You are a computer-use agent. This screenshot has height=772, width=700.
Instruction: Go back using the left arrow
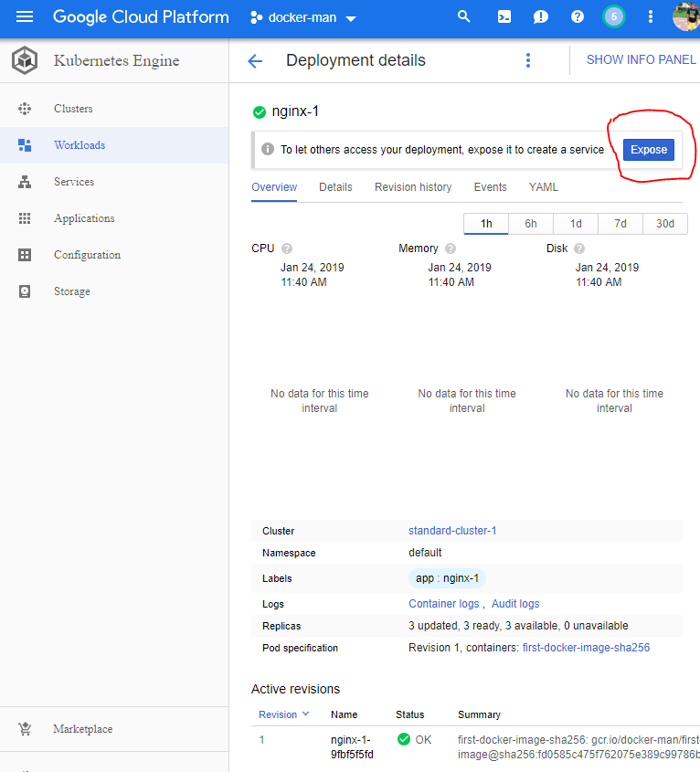255,61
